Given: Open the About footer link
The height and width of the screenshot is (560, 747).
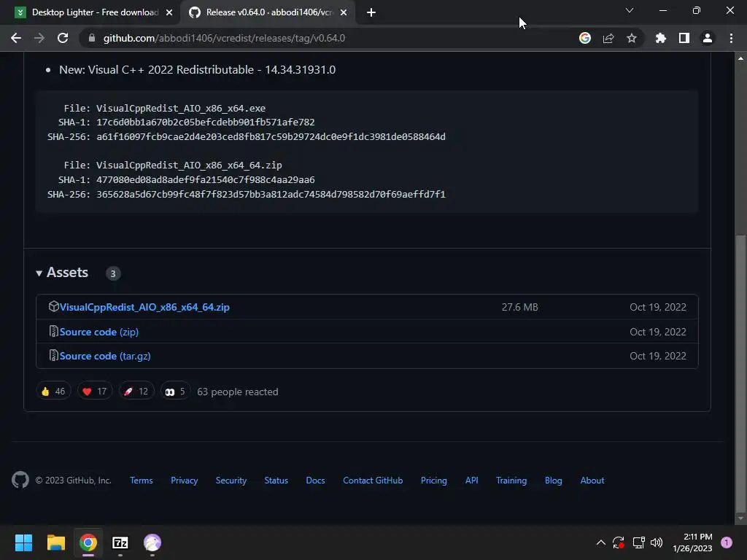Looking at the screenshot, I should [592, 481].
